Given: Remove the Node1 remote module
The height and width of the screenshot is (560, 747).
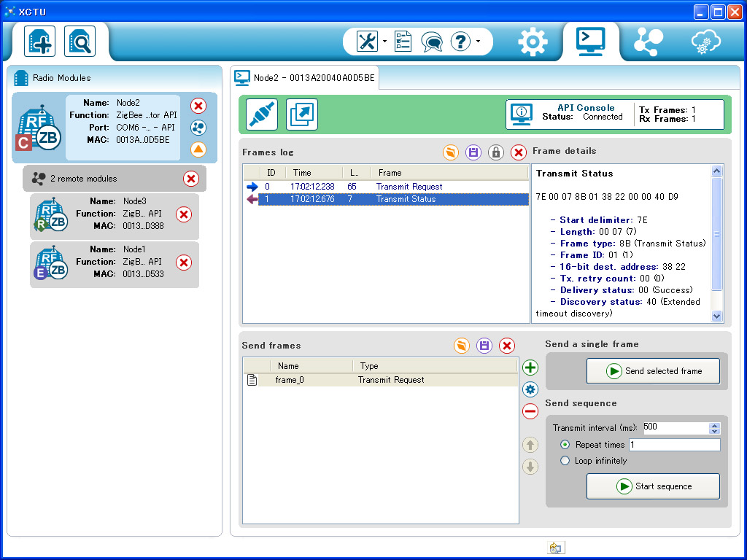Looking at the screenshot, I should click(x=183, y=262).
